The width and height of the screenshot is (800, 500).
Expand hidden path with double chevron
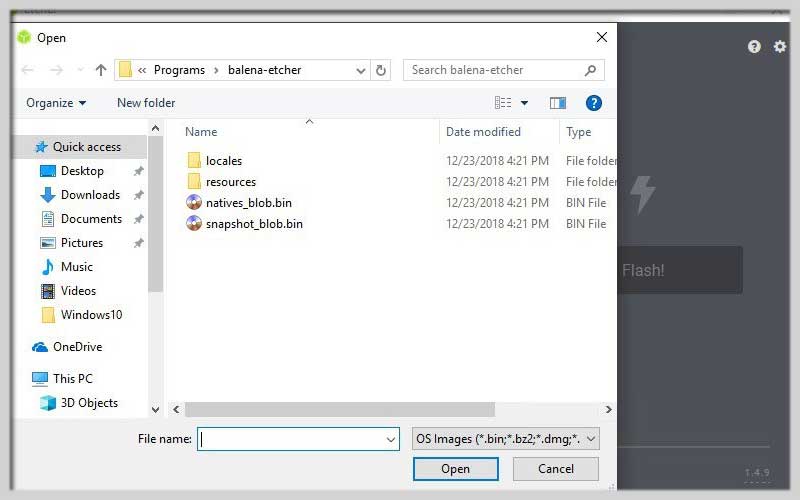point(142,70)
